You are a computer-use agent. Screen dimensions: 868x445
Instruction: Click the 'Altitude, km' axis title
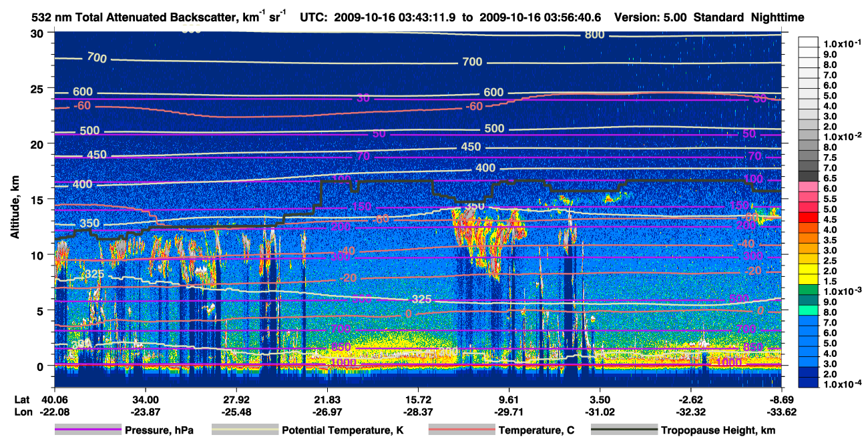[15, 209]
